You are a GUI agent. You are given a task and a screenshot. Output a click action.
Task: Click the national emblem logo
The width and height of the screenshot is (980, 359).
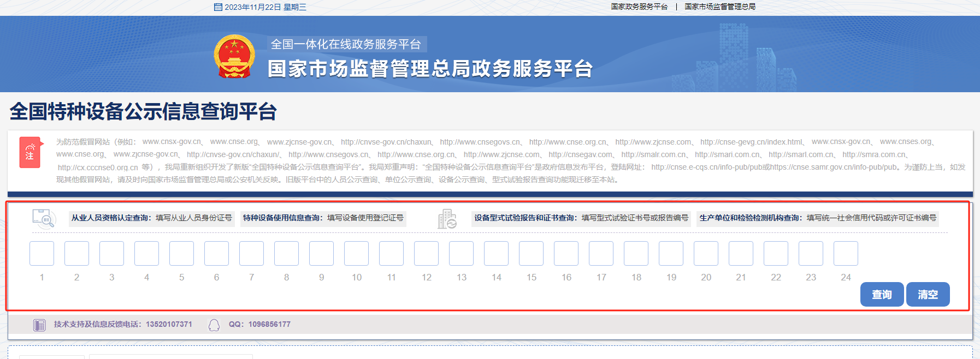[x=234, y=57]
